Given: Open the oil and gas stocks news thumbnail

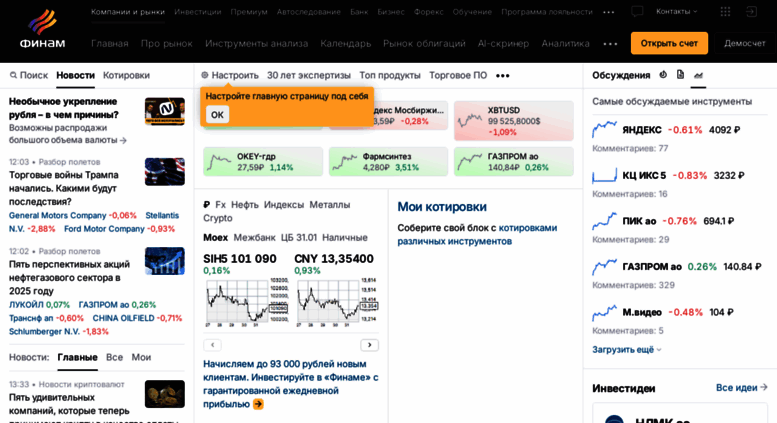Looking at the screenshot, I should point(165,261).
